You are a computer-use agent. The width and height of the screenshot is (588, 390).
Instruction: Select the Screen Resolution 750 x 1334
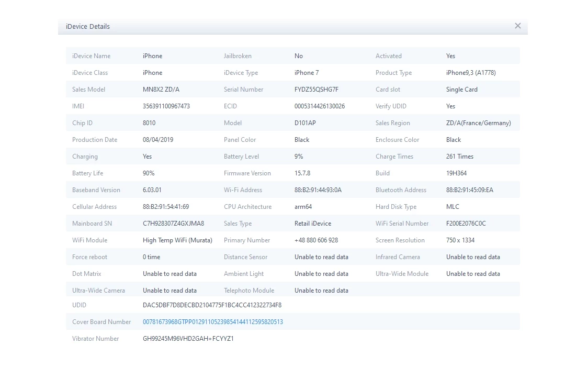pos(460,240)
